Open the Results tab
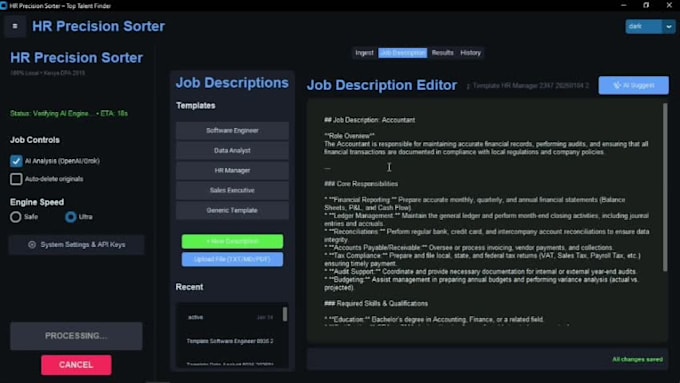 click(x=442, y=53)
